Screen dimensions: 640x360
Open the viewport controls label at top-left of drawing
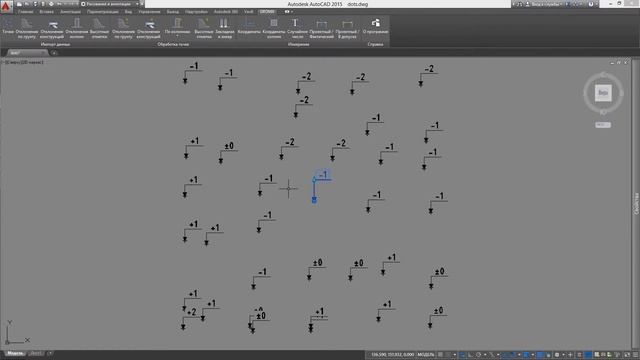tap(23, 62)
